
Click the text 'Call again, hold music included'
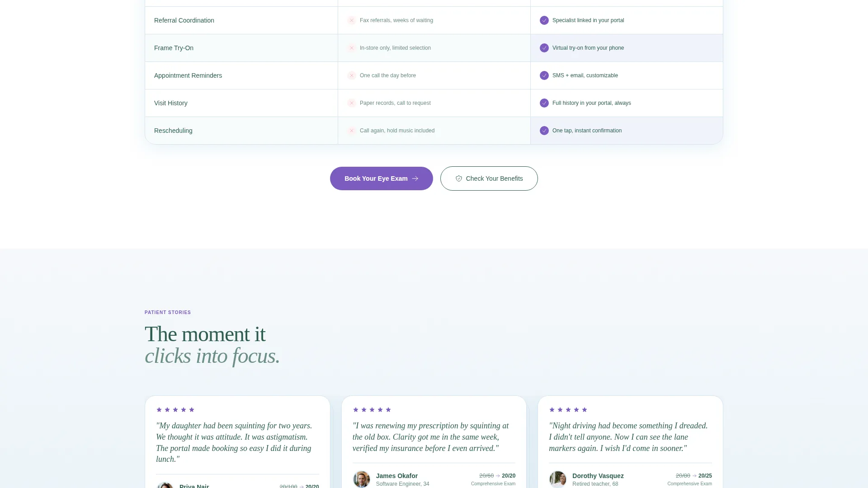[397, 131]
